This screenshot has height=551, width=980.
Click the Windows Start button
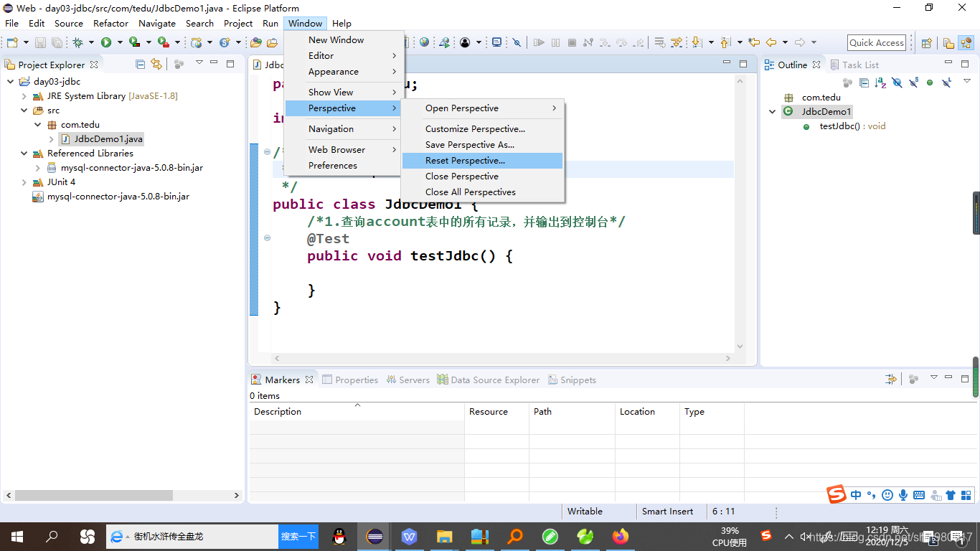tap(17, 536)
